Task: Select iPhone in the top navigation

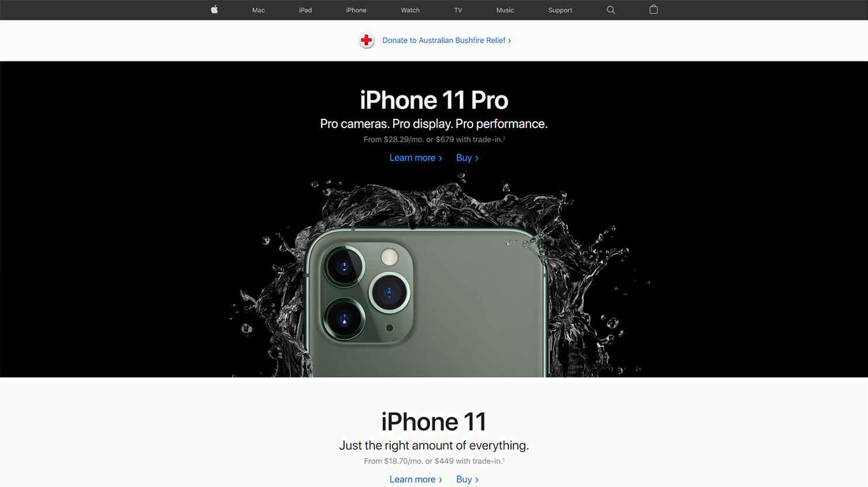Action: pos(356,10)
